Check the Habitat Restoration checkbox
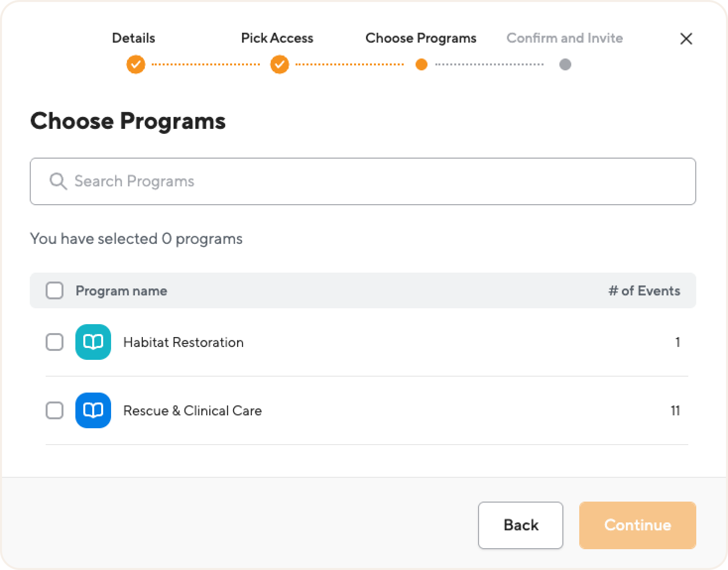The height and width of the screenshot is (570, 728). click(55, 342)
